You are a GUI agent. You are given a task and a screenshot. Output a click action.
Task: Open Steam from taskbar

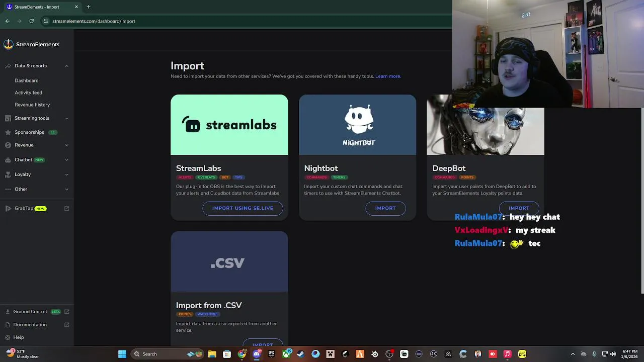301,354
